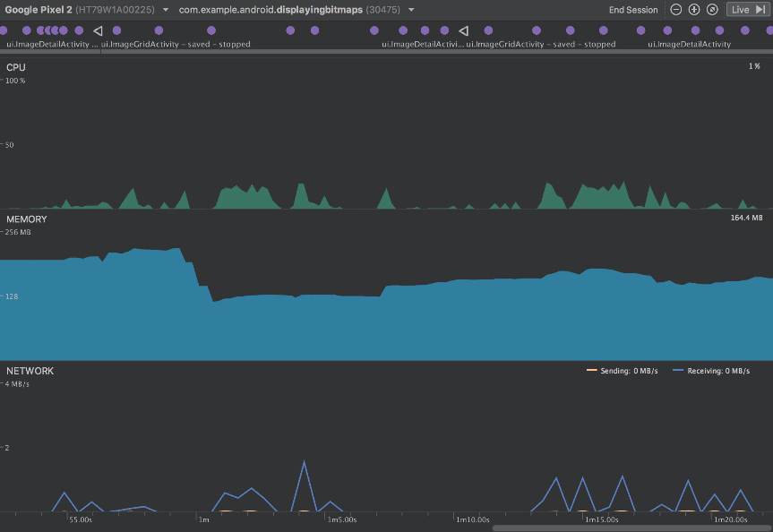Click the tallest receiving spike in Network graph
The image size is (773, 532).
coord(305,462)
